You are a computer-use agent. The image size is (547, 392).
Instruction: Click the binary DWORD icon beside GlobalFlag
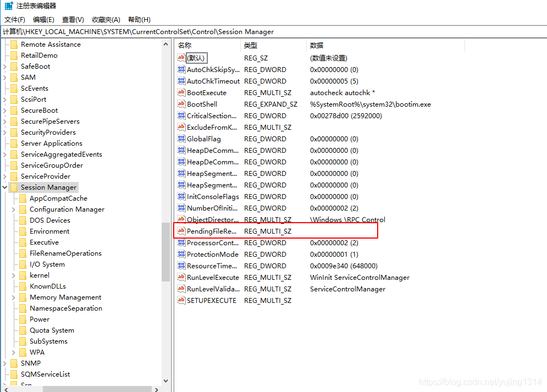pyautogui.click(x=181, y=139)
